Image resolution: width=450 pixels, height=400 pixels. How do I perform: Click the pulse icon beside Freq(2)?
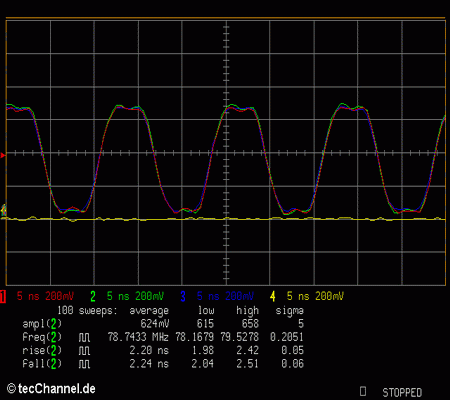pyautogui.click(x=84, y=337)
